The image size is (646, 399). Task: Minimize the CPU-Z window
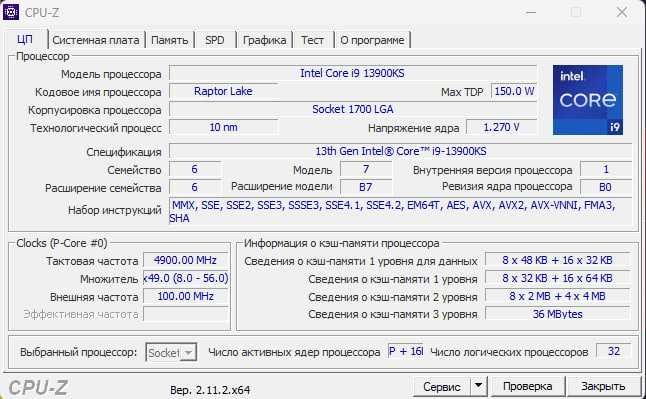pos(531,12)
